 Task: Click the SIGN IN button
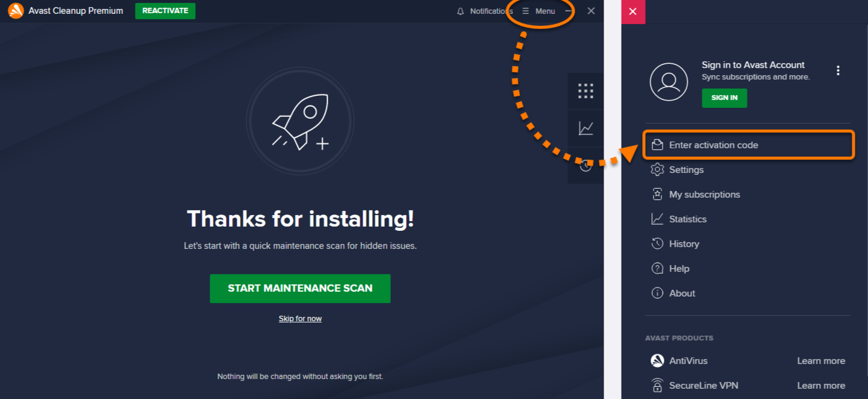pos(724,98)
